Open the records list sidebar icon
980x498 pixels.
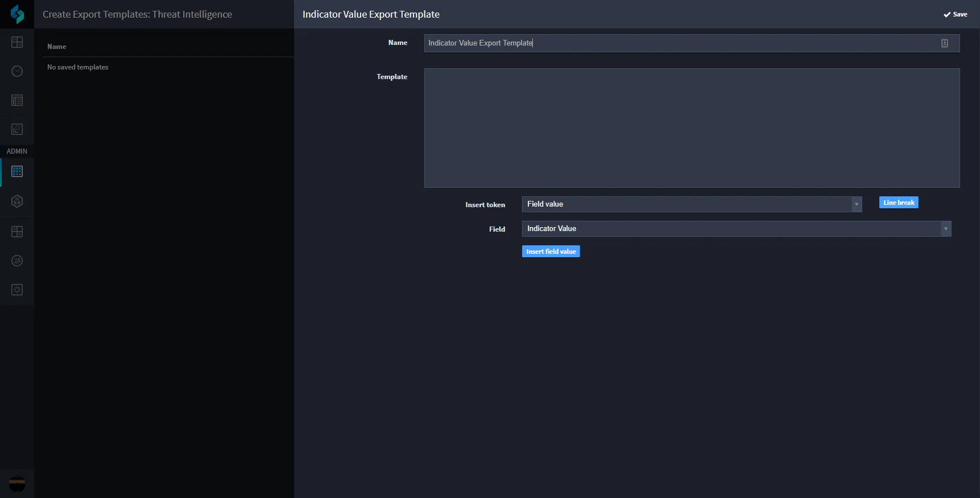[17, 100]
